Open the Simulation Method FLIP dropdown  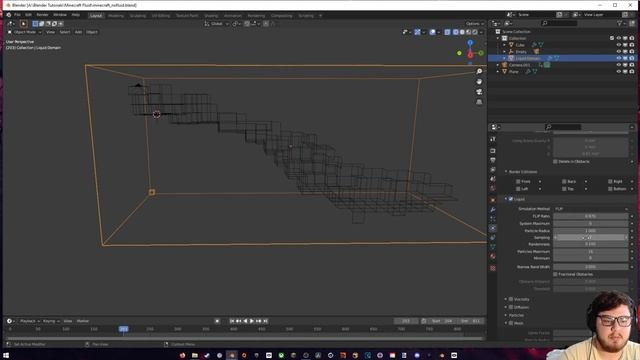tap(591, 209)
